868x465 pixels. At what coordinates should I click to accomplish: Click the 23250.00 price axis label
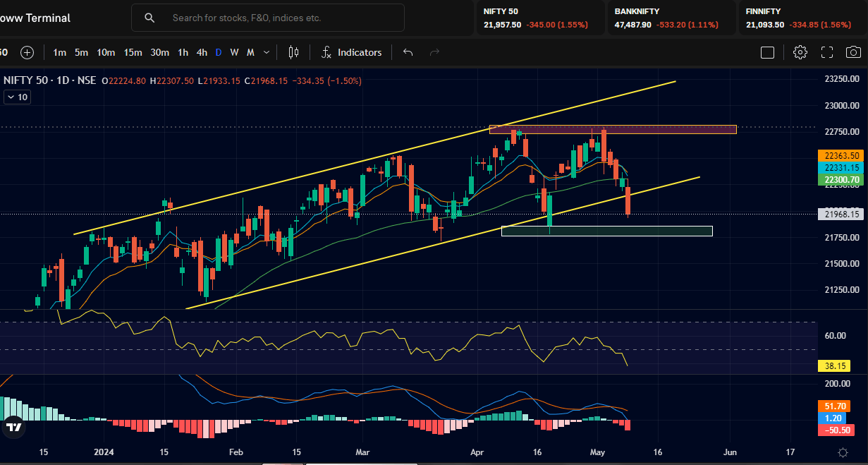[842, 79]
